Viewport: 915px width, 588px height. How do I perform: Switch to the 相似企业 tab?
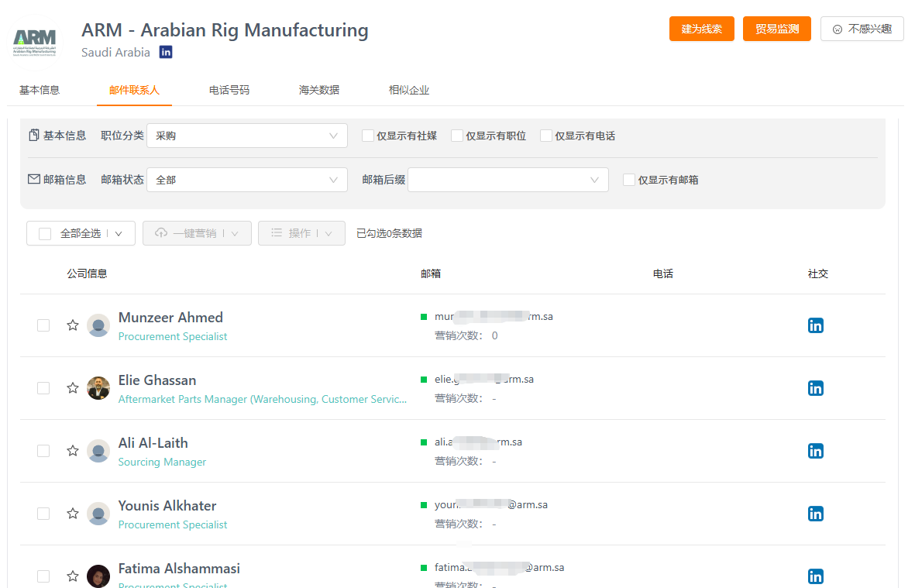click(x=409, y=90)
